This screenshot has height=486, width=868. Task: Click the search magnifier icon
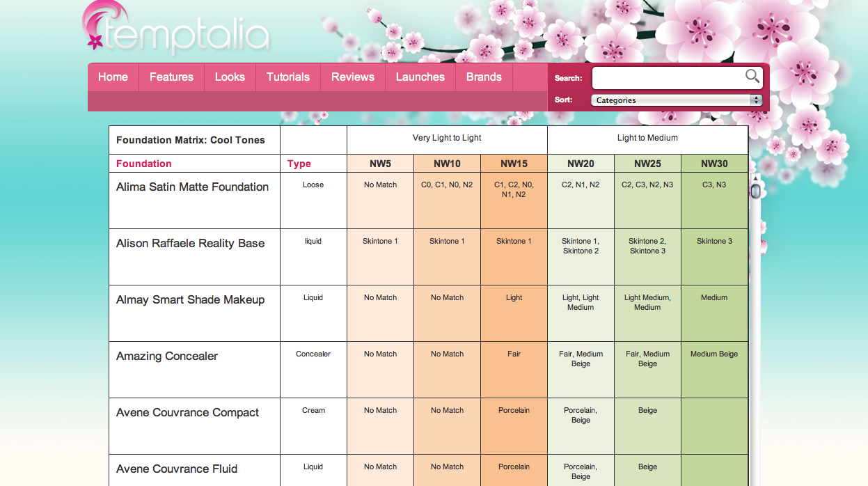click(752, 77)
